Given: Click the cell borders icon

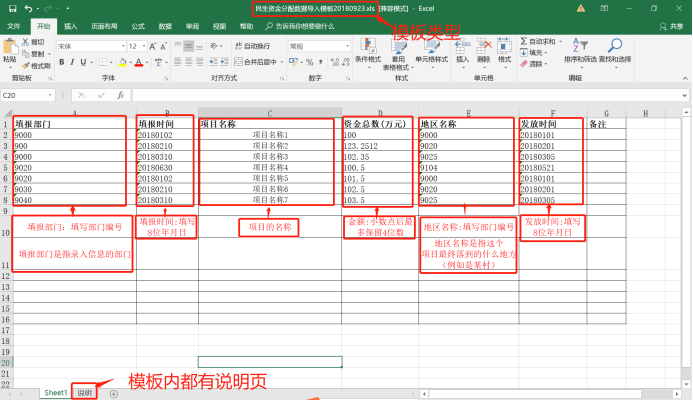Looking at the screenshot, I should coord(103,62).
